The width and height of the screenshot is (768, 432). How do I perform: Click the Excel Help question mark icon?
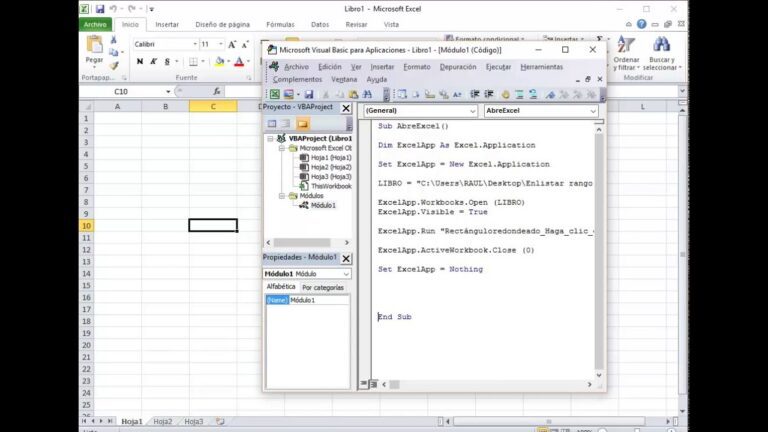click(642, 24)
